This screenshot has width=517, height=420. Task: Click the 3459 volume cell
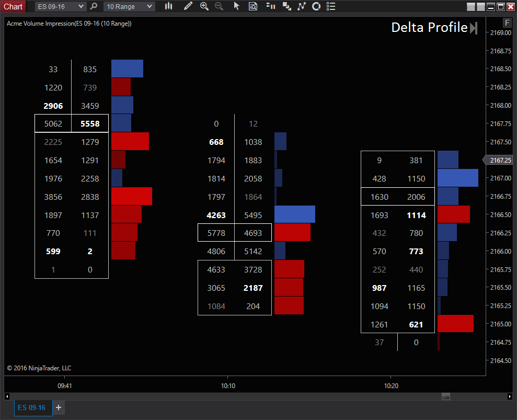90,106
